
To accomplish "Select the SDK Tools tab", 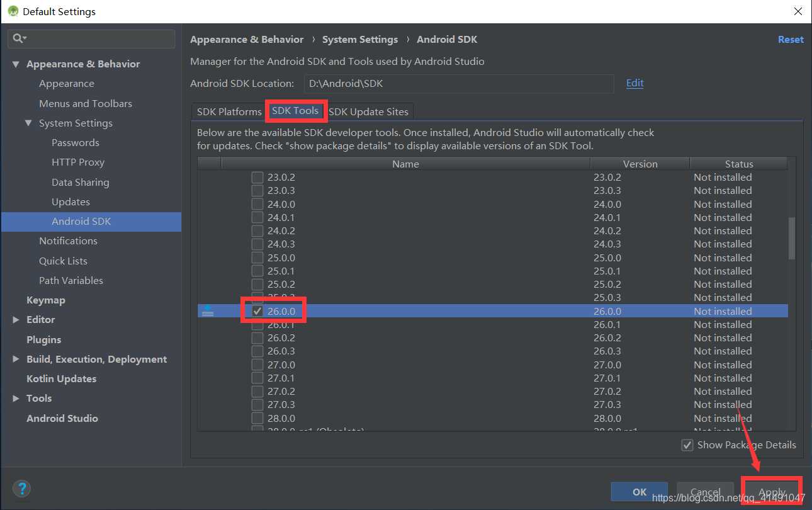I will 295,111.
